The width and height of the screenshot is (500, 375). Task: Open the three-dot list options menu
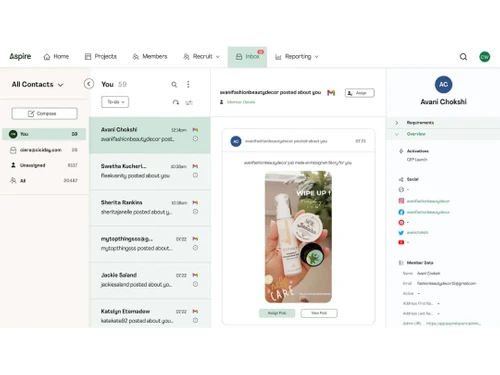coord(188,84)
